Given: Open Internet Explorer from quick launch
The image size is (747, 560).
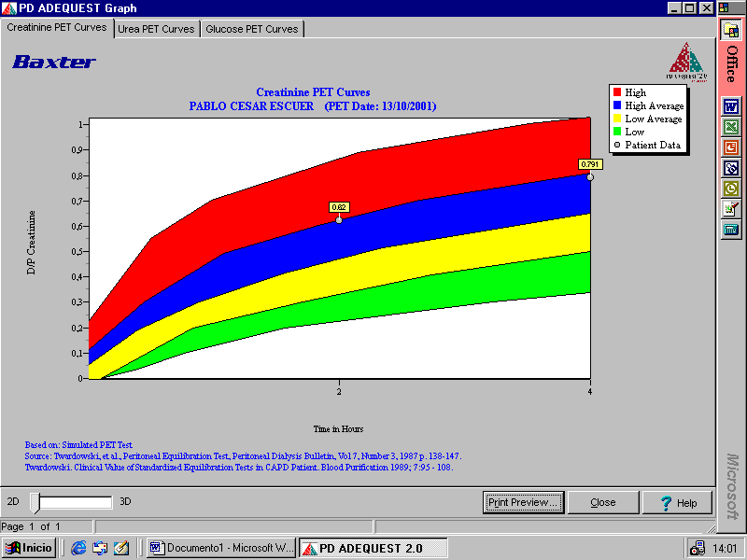Looking at the screenshot, I should click(x=79, y=548).
